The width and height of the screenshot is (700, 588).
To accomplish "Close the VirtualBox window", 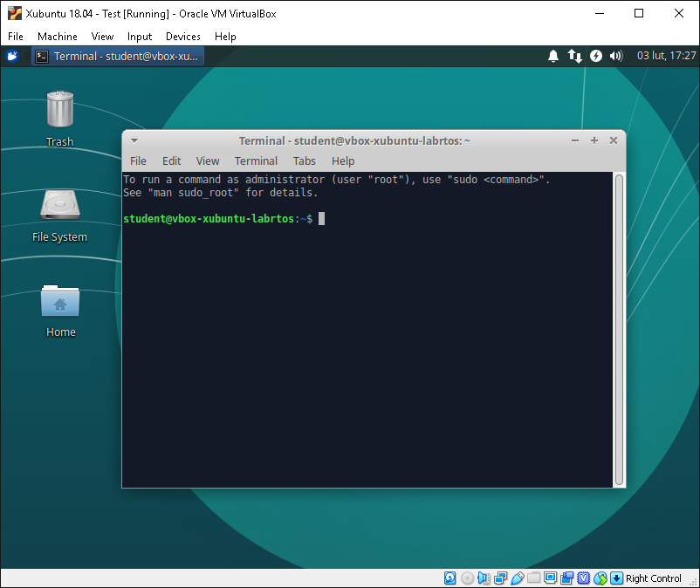I will click(x=678, y=13).
